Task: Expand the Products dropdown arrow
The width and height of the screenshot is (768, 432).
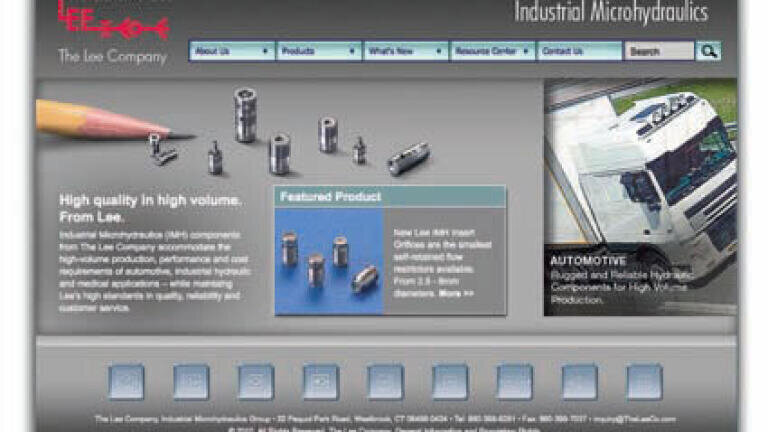Action: pyautogui.click(x=352, y=51)
